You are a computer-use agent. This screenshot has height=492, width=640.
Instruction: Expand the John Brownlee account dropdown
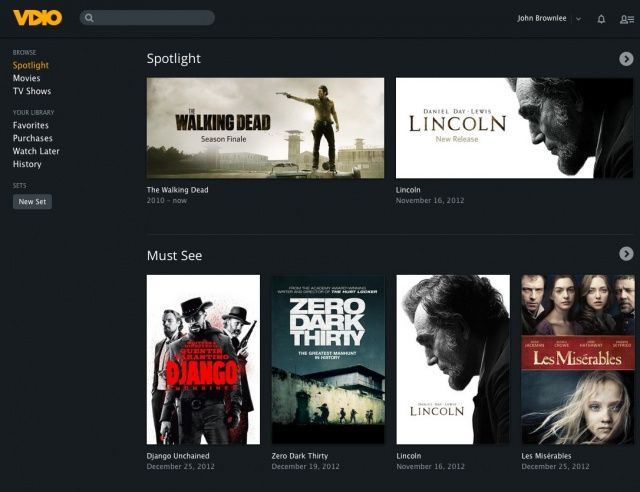click(x=578, y=19)
